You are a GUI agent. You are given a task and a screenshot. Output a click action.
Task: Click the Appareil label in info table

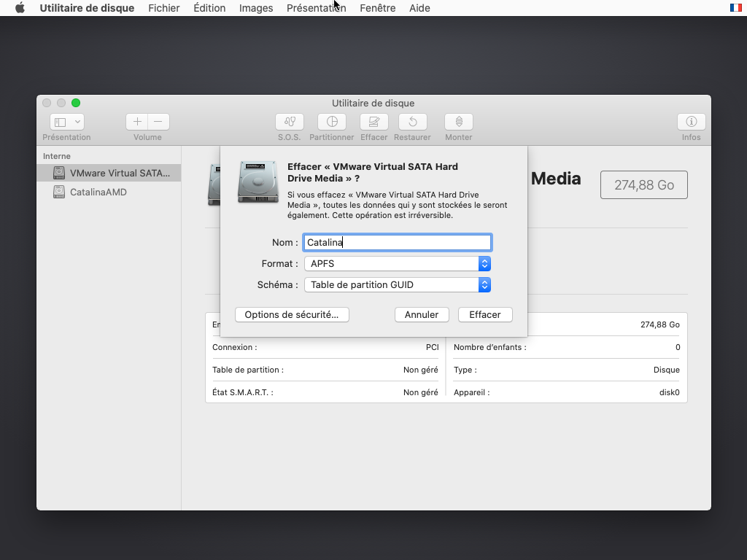click(x=472, y=393)
